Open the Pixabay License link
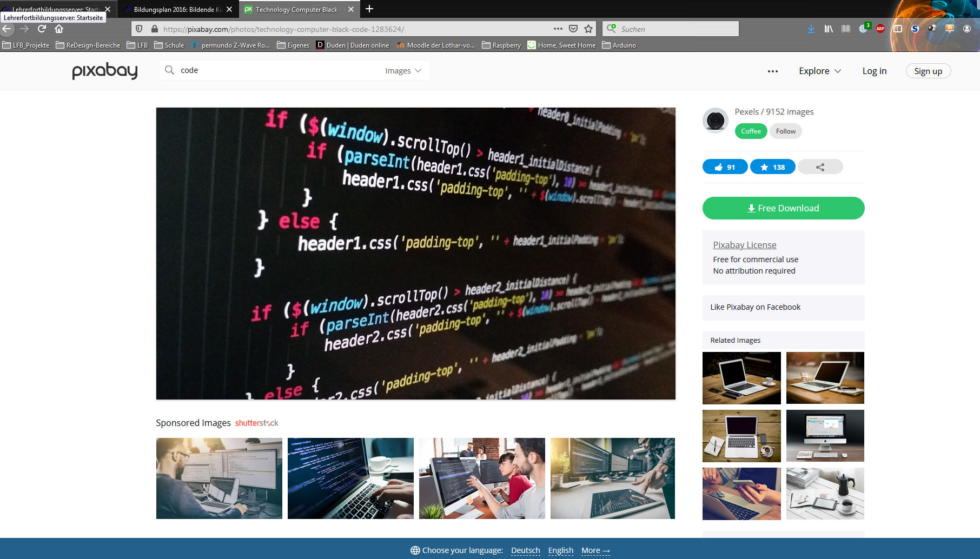 pos(744,245)
